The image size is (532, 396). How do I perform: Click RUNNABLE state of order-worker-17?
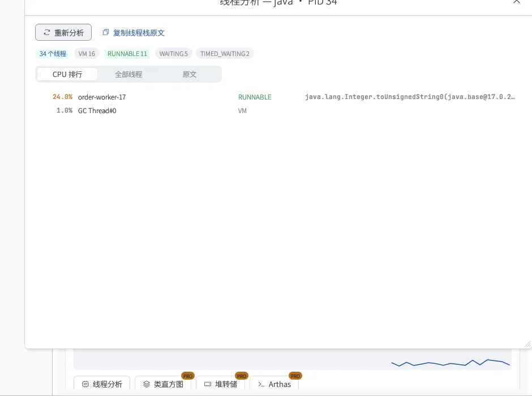pos(255,97)
